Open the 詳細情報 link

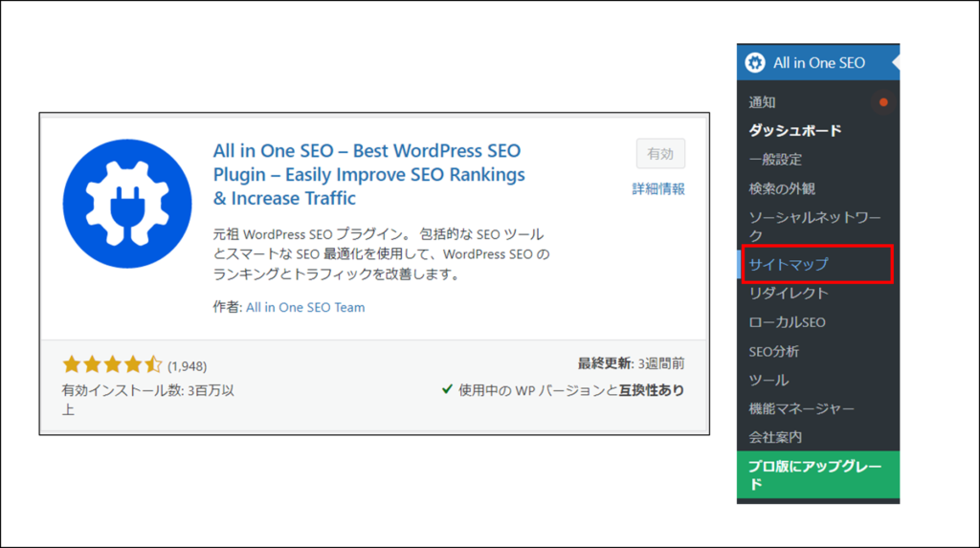click(x=658, y=188)
